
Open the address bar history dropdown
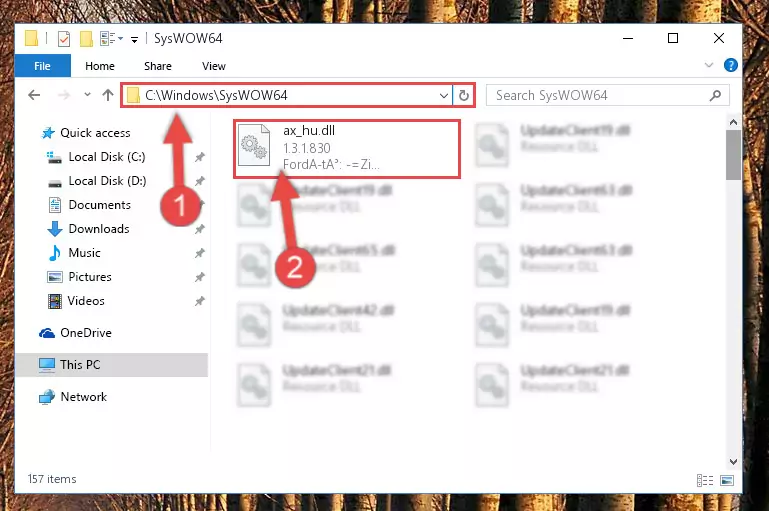point(443,95)
